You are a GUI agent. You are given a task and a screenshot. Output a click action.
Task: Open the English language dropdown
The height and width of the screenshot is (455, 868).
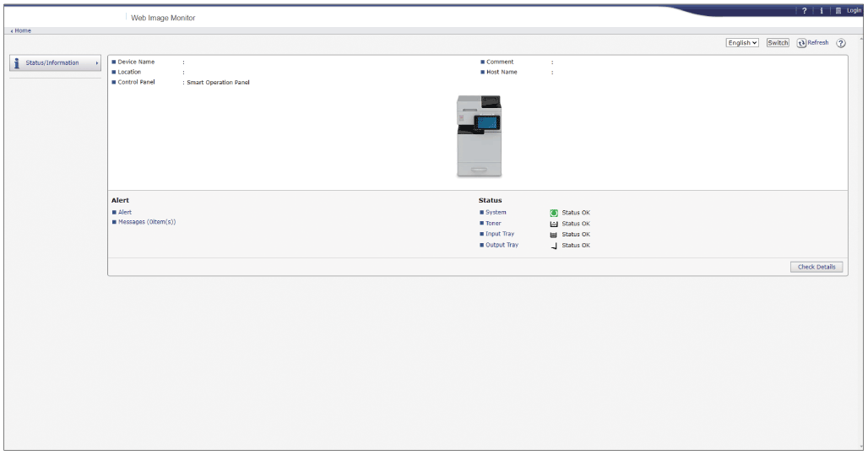pyautogui.click(x=742, y=42)
